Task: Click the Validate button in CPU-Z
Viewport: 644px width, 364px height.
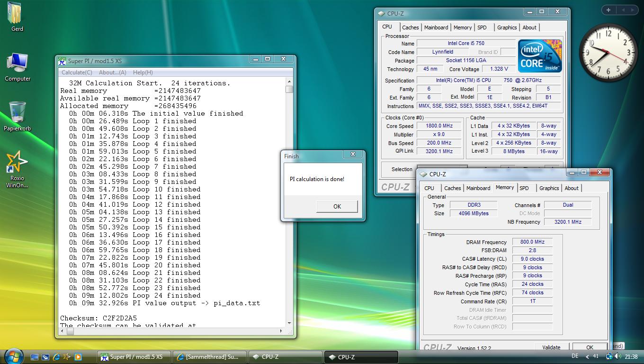Action: (551, 347)
